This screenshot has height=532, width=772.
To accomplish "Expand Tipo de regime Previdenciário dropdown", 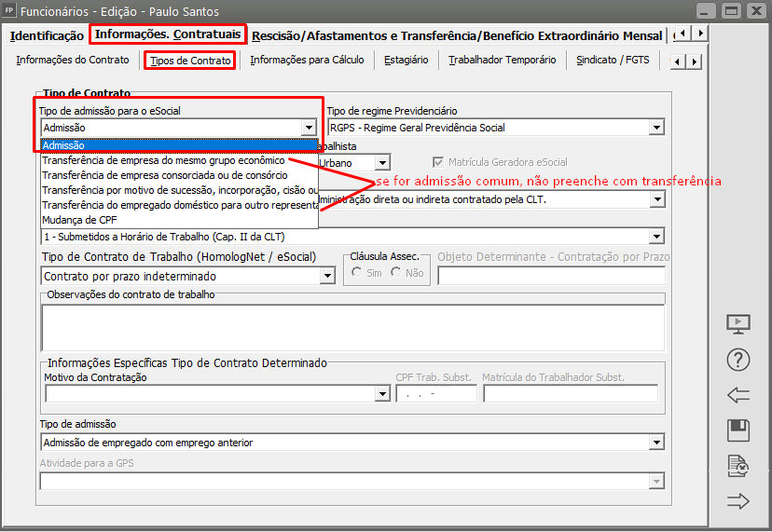I will (656, 128).
